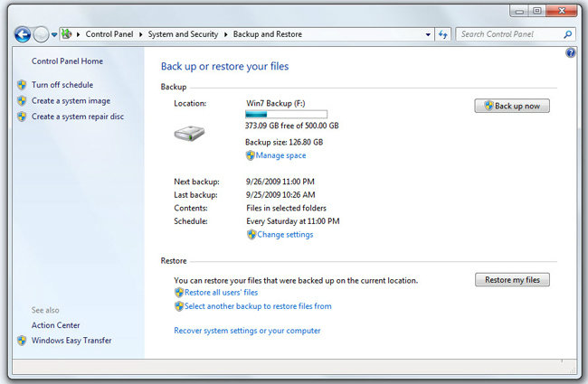
Task: Open Select another backup to restore files from
Action: pyautogui.click(x=258, y=306)
